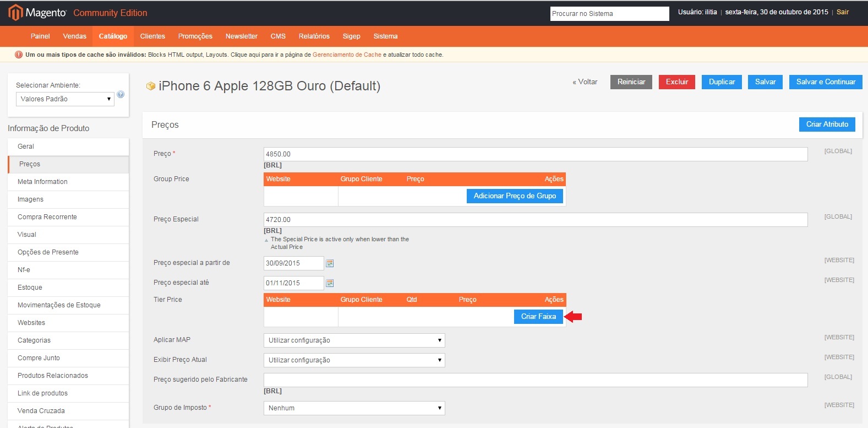The width and height of the screenshot is (868, 428).
Task: Select the Preços sidebar tab
Action: (68, 164)
